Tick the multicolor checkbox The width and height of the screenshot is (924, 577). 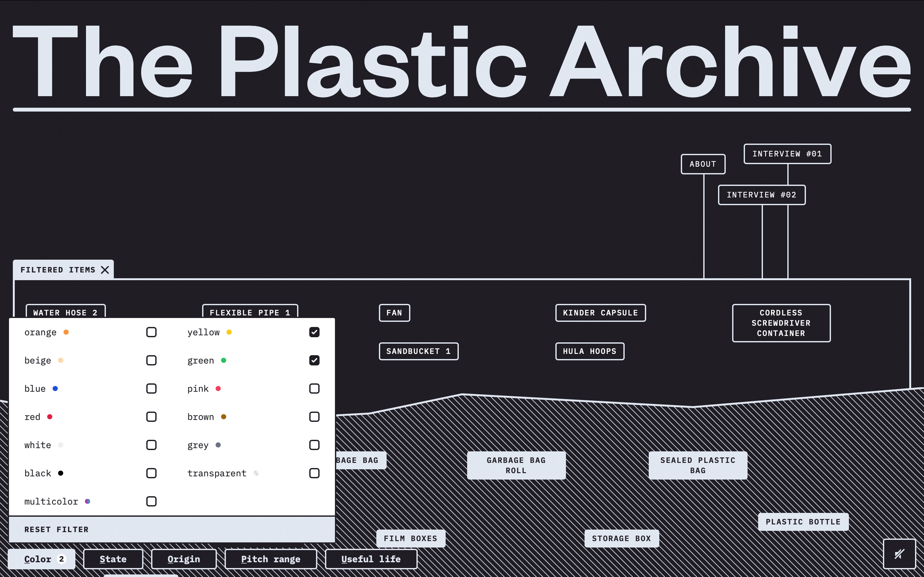(151, 501)
